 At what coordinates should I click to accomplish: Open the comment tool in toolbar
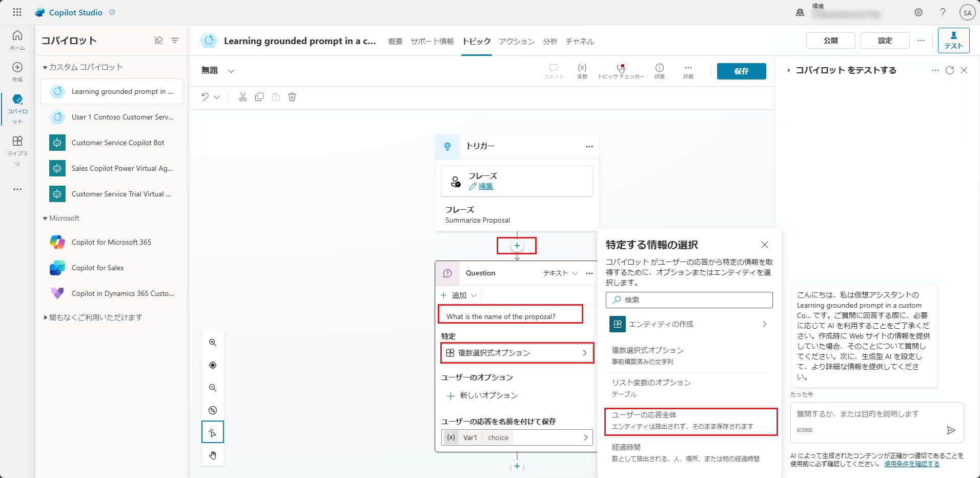point(554,71)
